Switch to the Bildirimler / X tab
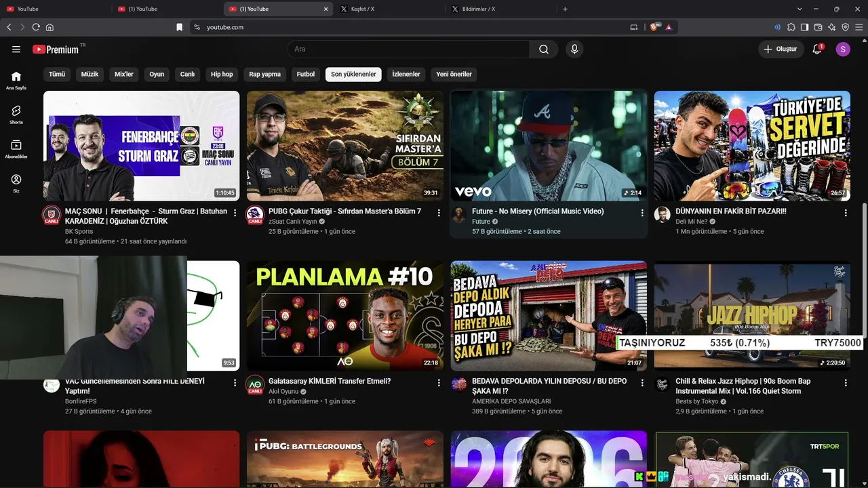 (502, 9)
